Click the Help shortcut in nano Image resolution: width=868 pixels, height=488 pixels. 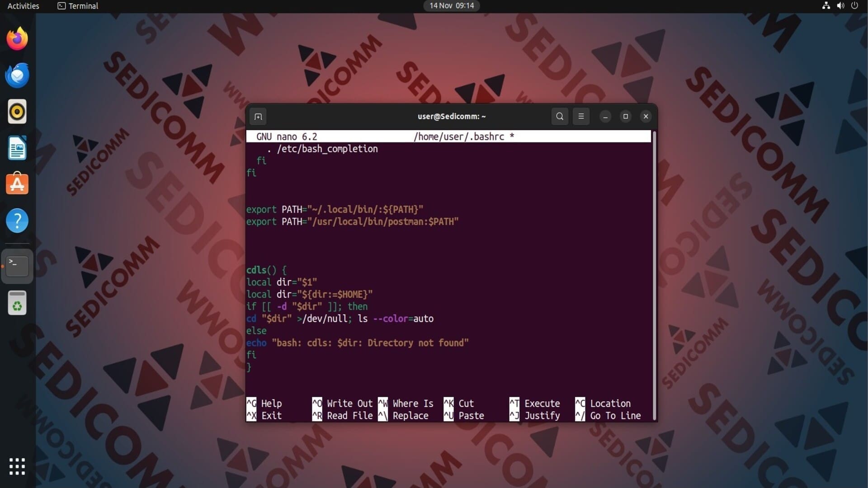[x=264, y=404]
